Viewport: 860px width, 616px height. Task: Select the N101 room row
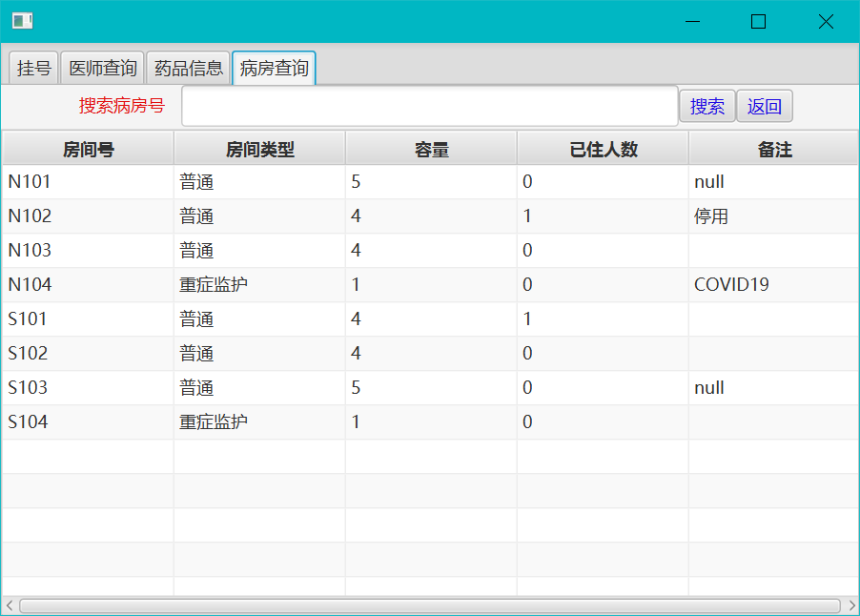[430, 181]
